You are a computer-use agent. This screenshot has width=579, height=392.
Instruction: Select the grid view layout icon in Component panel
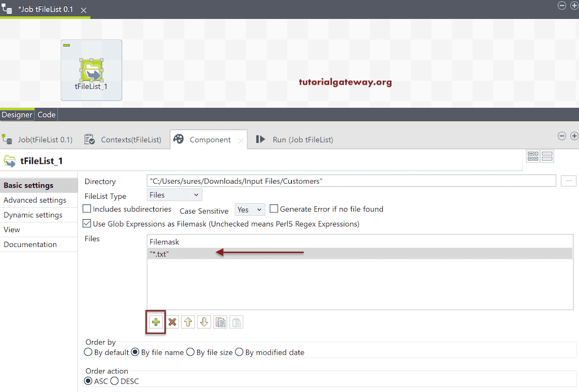pos(533,156)
